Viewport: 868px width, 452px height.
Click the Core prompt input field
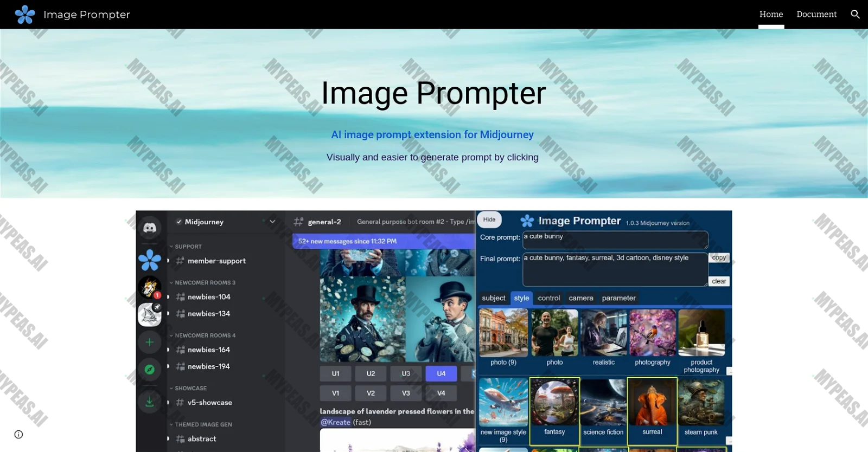point(615,240)
